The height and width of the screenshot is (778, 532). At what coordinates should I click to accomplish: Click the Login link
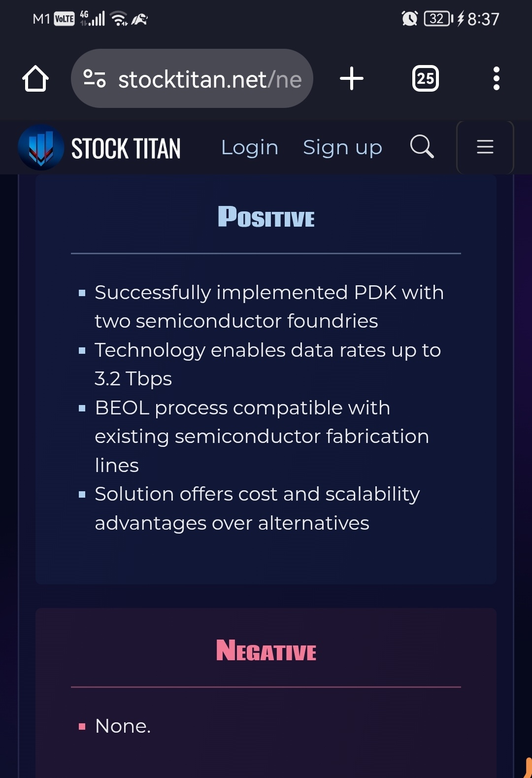coord(249,147)
